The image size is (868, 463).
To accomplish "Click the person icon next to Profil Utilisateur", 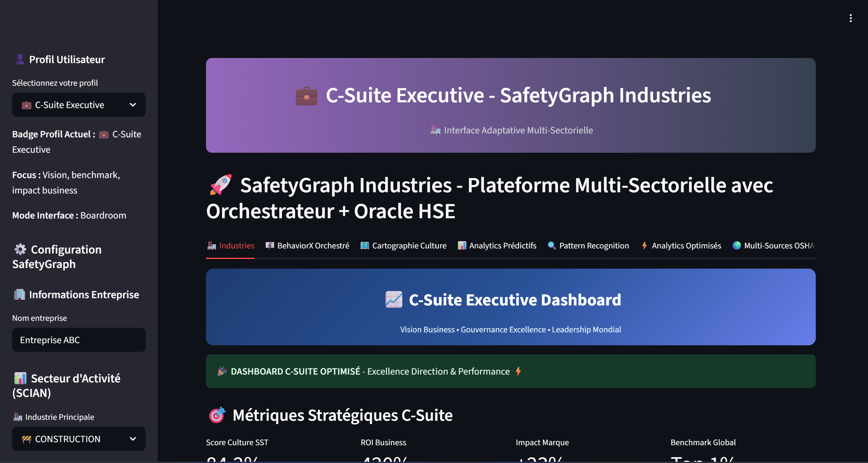I will click(x=20, y=59).
